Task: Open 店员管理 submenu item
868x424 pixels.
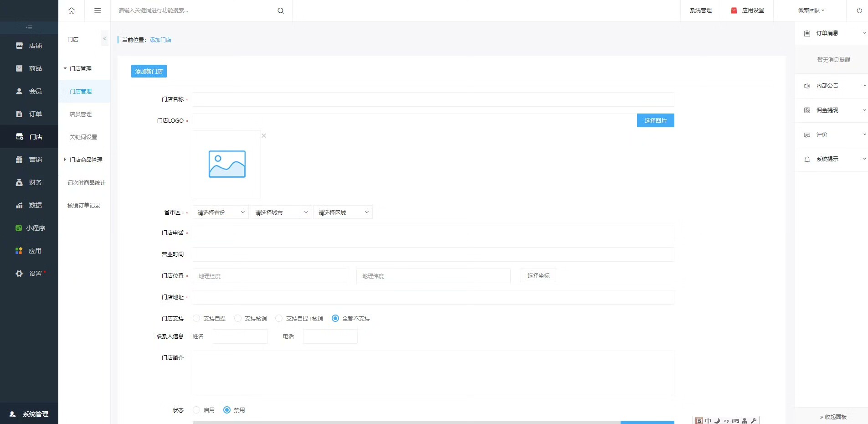Action: coord(81,114)
